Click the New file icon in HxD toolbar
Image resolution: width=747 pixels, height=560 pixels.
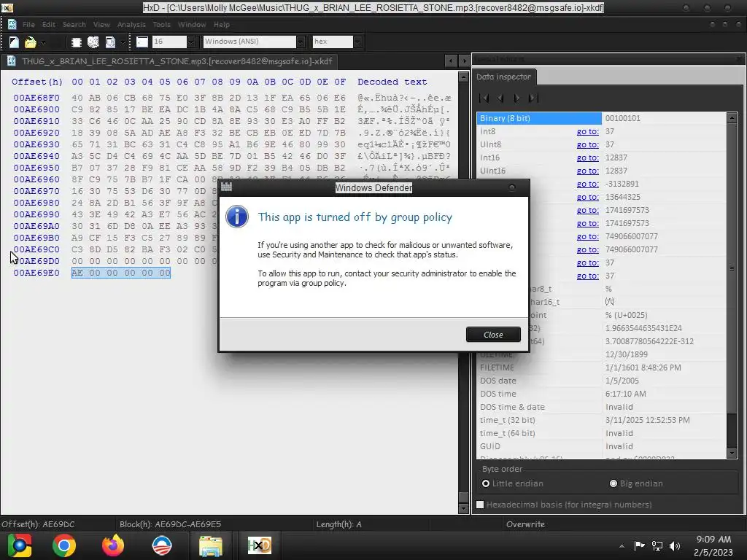[x=15, y=42]
